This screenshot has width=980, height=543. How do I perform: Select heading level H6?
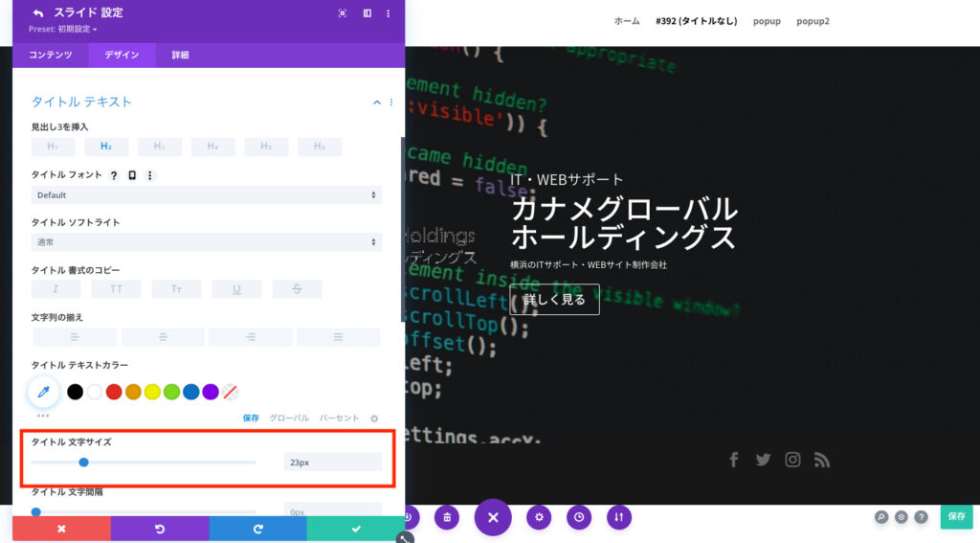[320, 147]
